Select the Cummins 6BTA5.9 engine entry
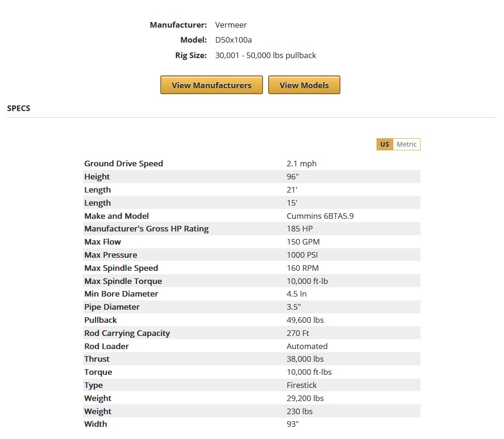The image size is (504, 439). click(320, 216)
